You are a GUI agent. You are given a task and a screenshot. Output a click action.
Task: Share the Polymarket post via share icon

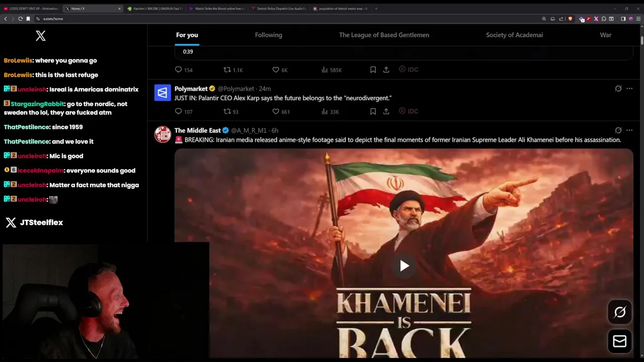coord(386,112)
